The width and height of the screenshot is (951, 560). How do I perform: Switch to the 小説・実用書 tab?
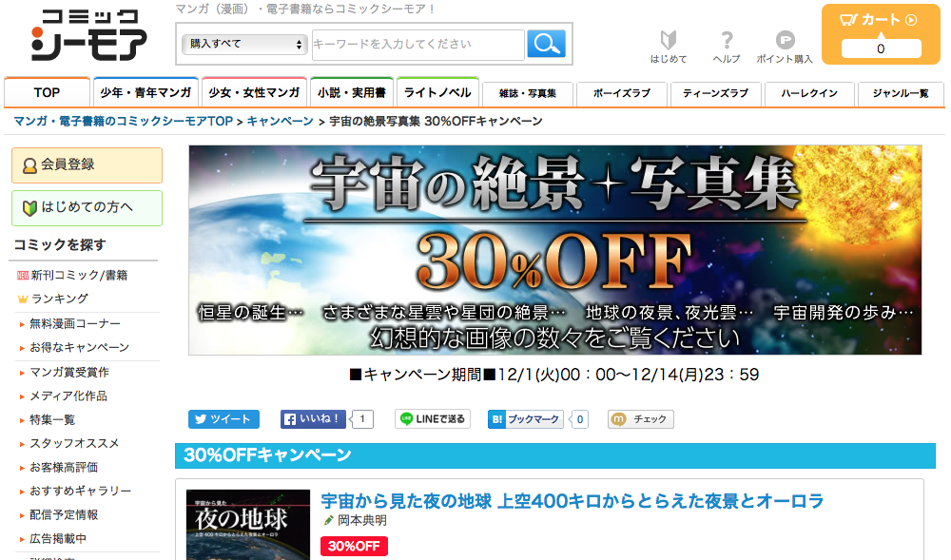click(352, 92)
